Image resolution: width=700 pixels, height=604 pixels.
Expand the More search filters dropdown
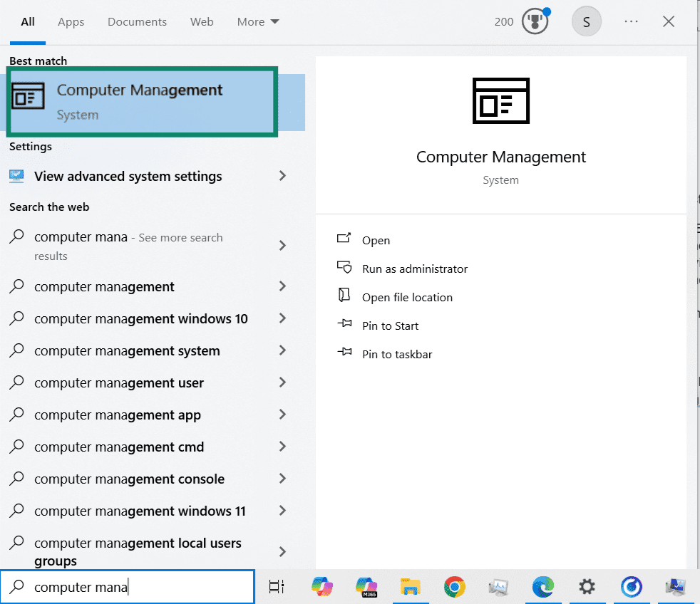tap(258, 21)
